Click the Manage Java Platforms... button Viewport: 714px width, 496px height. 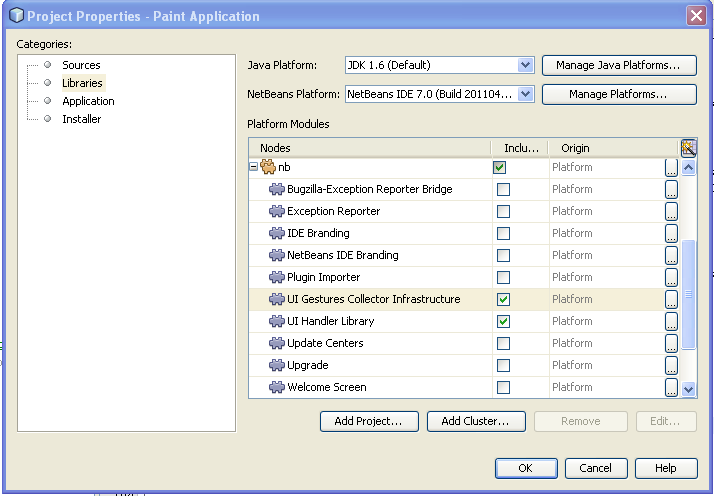tap(619, 65)
